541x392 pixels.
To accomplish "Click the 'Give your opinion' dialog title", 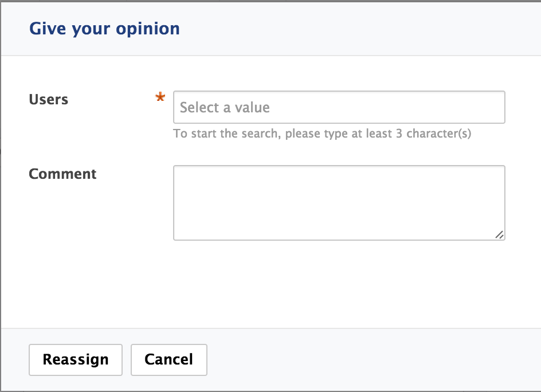I will tap(104, 29).
